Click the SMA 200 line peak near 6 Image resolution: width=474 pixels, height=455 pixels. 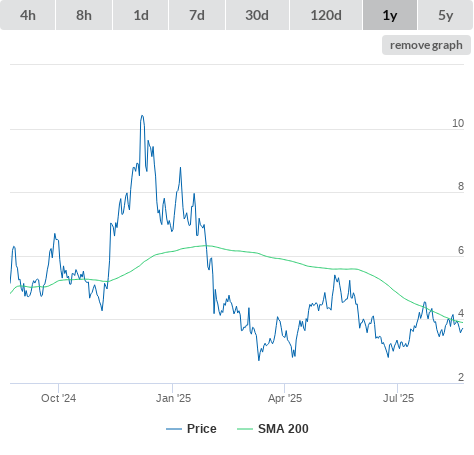pos(205,246)
